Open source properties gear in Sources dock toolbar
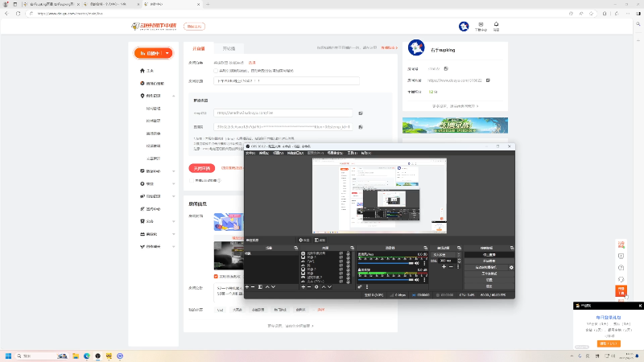This screenshot has height=362, width=644. pos(316,287)
